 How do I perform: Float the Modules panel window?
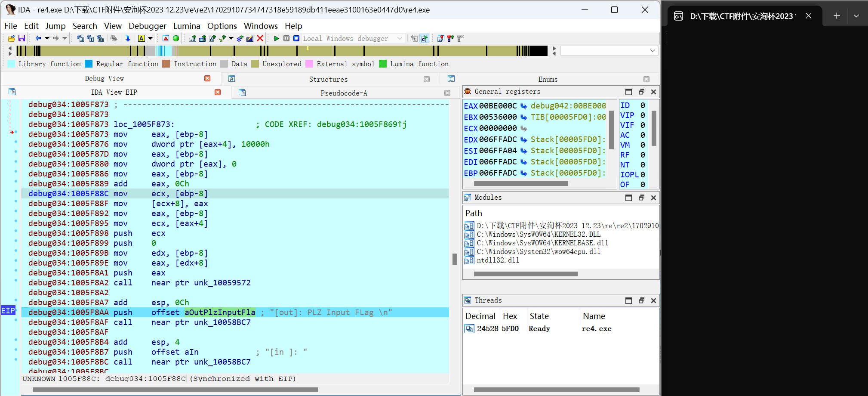[641, 198]
